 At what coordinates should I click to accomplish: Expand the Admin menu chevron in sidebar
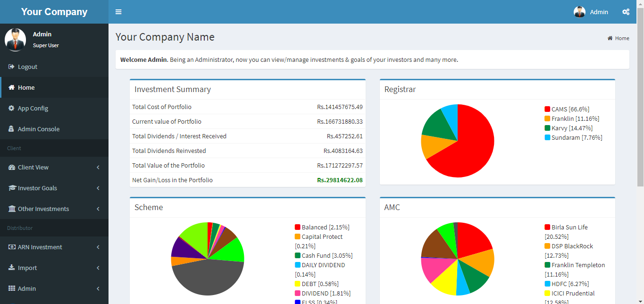tap(98, 289)
